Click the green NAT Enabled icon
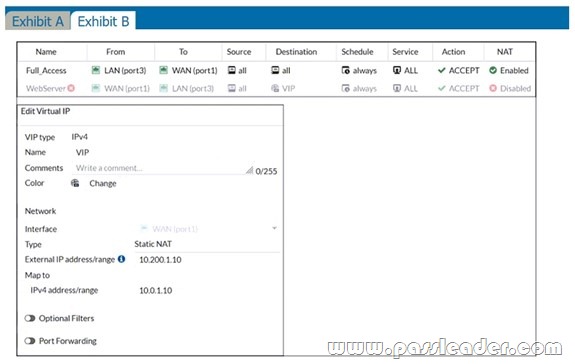Viewport: 575px width, 364px height. [493, 70]
